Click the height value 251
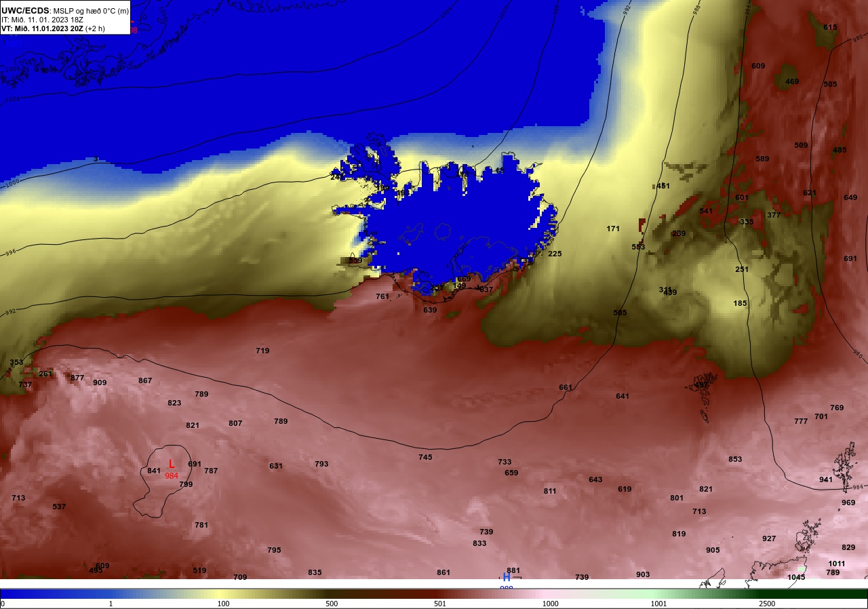This screenshot has width=868, height=609. coord(742,269)
